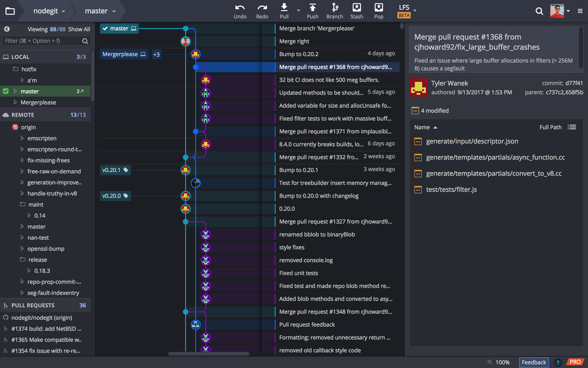
Task: Click the filter search magnifier icon
Action: tap(85, 41)
